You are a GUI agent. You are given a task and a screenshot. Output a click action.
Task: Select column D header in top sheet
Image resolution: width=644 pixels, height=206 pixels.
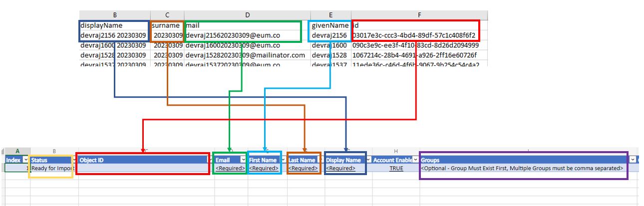click(247, 15)
